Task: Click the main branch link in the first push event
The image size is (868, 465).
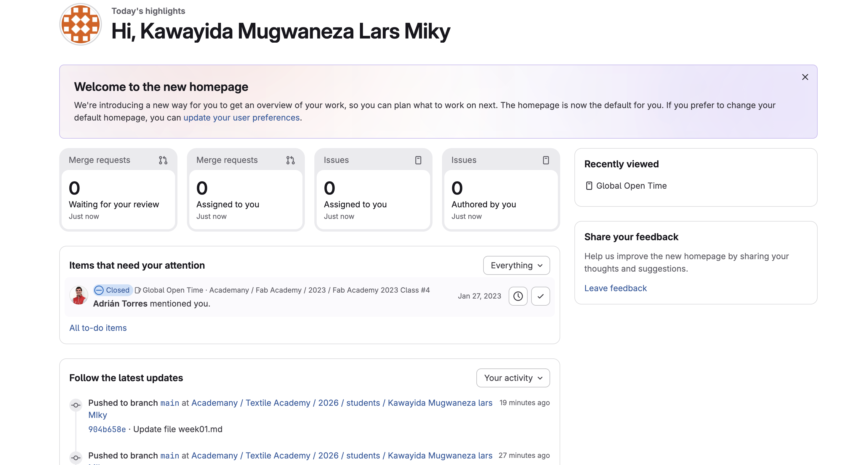Action: pyautogui.click(x=169, y=403)
